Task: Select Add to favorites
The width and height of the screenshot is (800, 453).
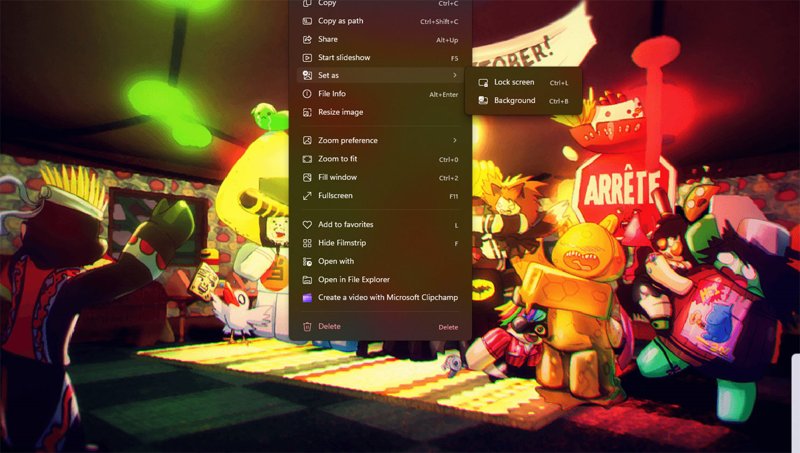Action: tap(381, 224)
